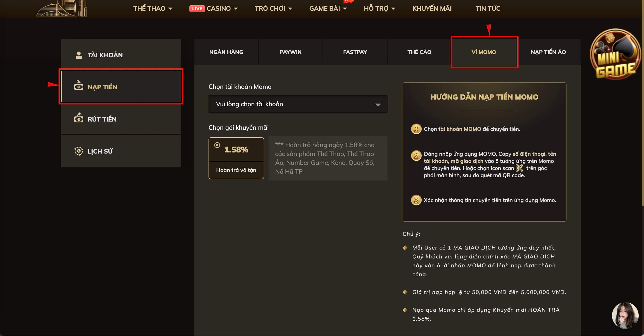The height and width of the screenshot is (336, 644).
Task: Switch to the Nạp Tiền Ảo tab
Action: [548, 52]
